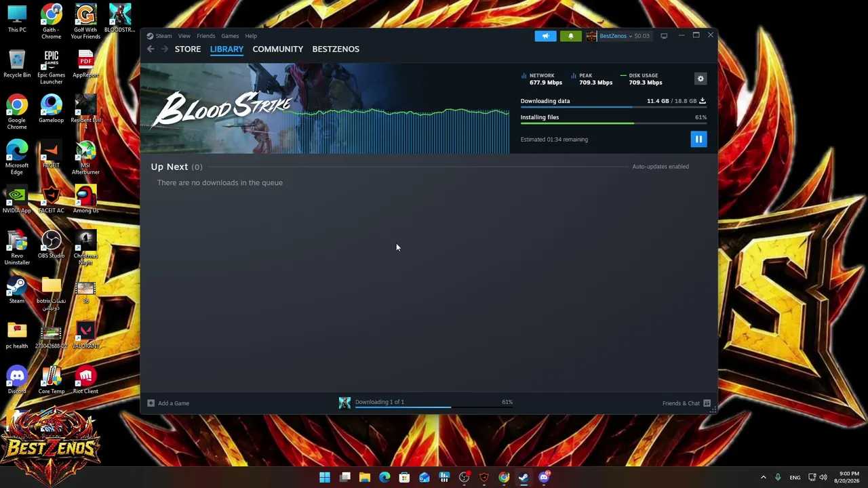Select Golf With Your Friends desktop icon
868x488 pixels.
pyautogui.click(x=85, y=21)
